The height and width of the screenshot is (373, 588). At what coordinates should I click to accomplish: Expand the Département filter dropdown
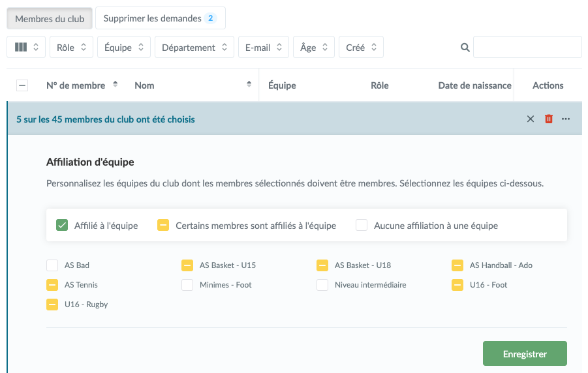click(x=194, y=48)
